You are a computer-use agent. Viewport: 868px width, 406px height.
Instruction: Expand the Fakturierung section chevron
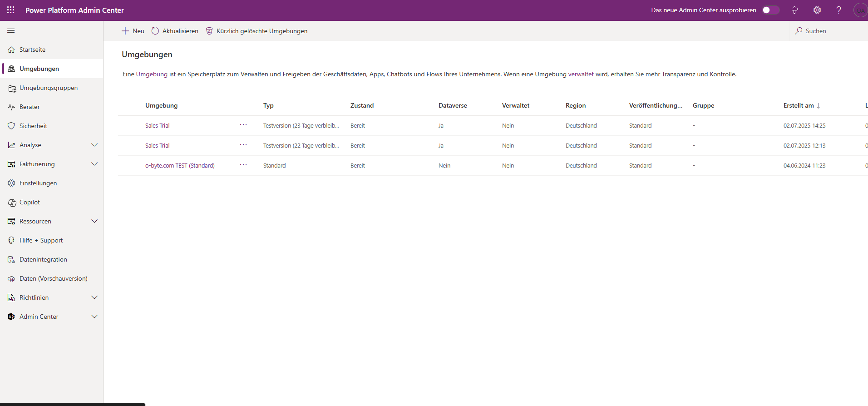pyautogui.click(x=94, y=164)
